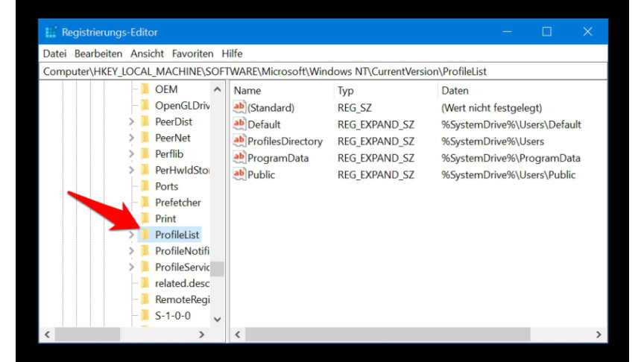Click the Print folder icon
This screenshot has height=362, width=644.
145,218
